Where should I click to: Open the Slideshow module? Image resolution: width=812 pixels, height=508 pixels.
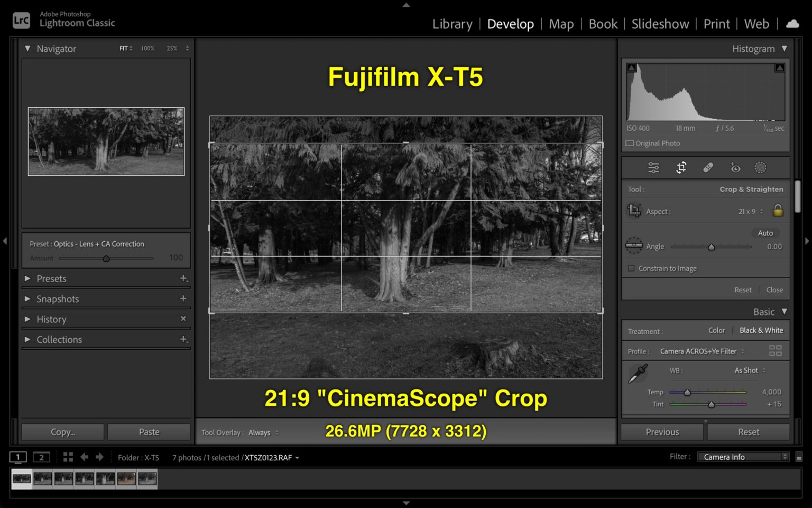tap(660, 24)
